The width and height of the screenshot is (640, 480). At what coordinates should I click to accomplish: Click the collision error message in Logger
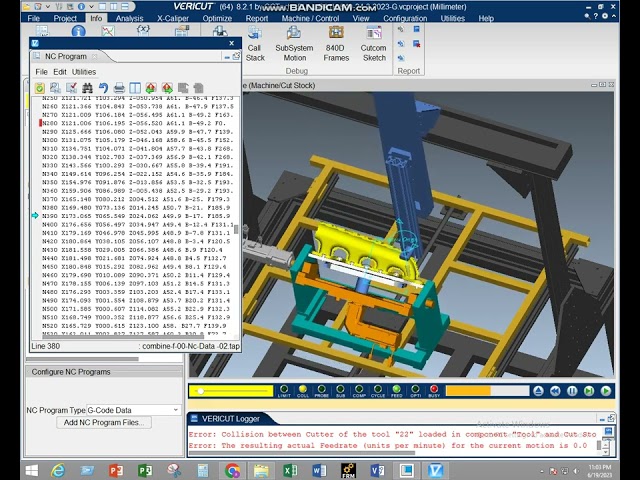(393, 434)
